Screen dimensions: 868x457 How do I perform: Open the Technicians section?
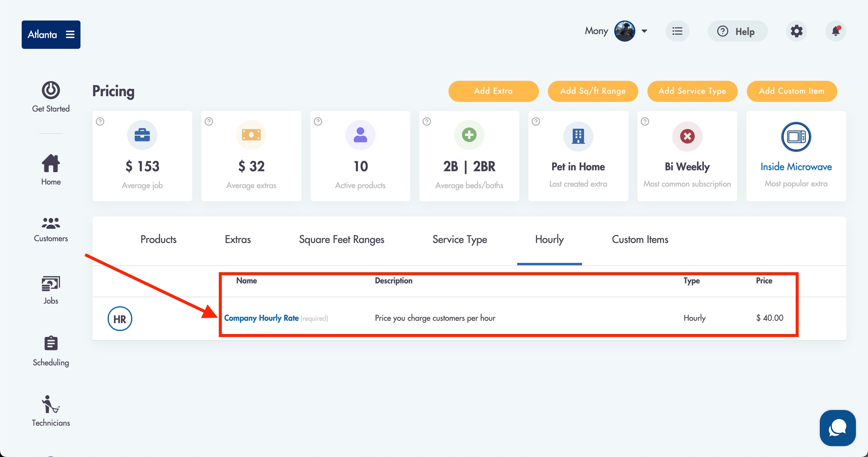(x=51, y=411)
